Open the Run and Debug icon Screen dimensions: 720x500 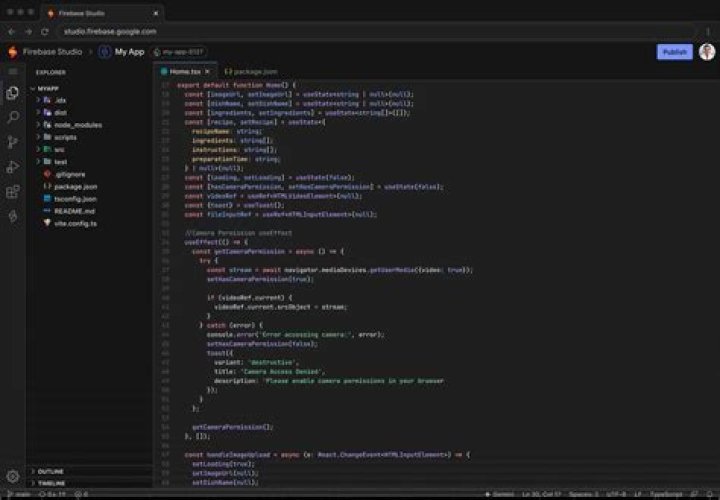[13, 166]
